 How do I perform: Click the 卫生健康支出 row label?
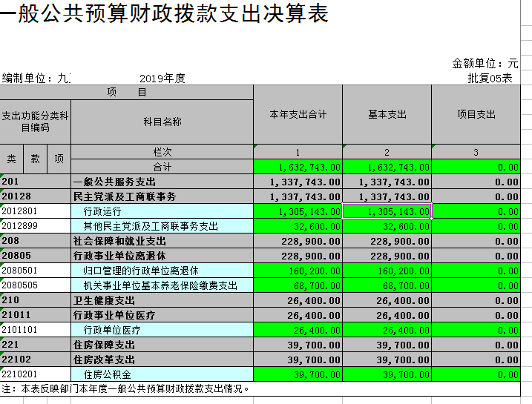[x=162, y=300]
